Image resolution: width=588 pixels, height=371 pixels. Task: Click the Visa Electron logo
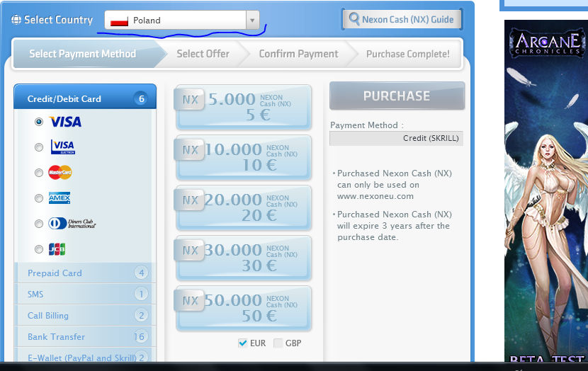pos(63,147)
